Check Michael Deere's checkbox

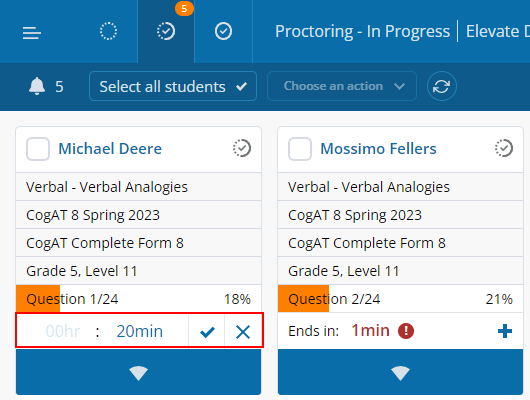point(38,149)
